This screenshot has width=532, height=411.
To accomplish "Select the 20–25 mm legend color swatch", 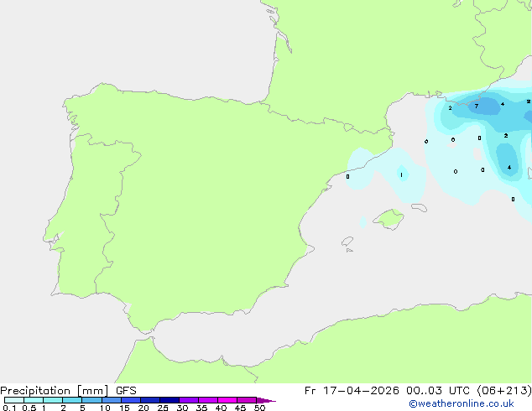I will click(x=150, y=400).
